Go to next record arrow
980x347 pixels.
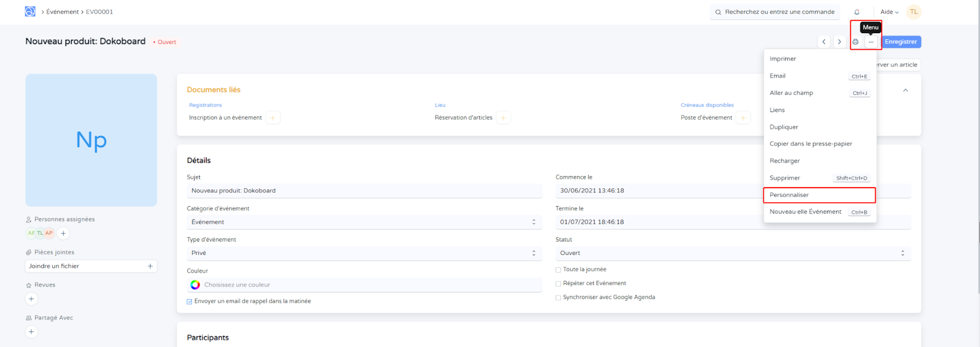[839, 42]
